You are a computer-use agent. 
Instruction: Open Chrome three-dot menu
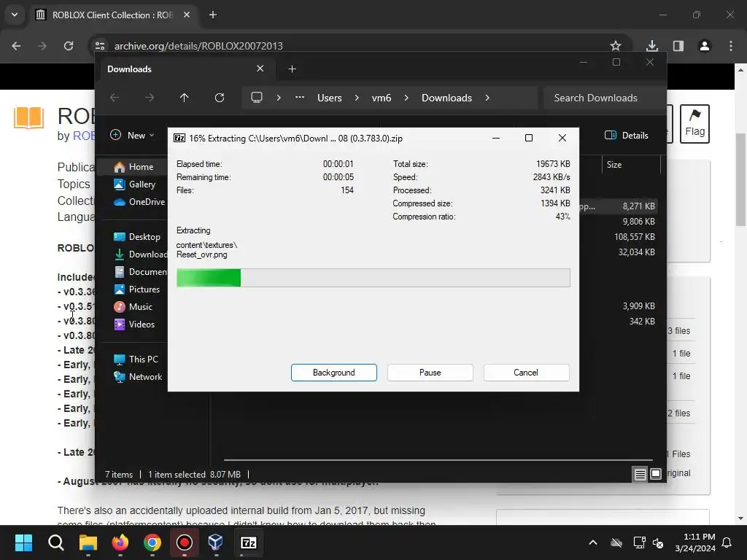coord(731,46)
